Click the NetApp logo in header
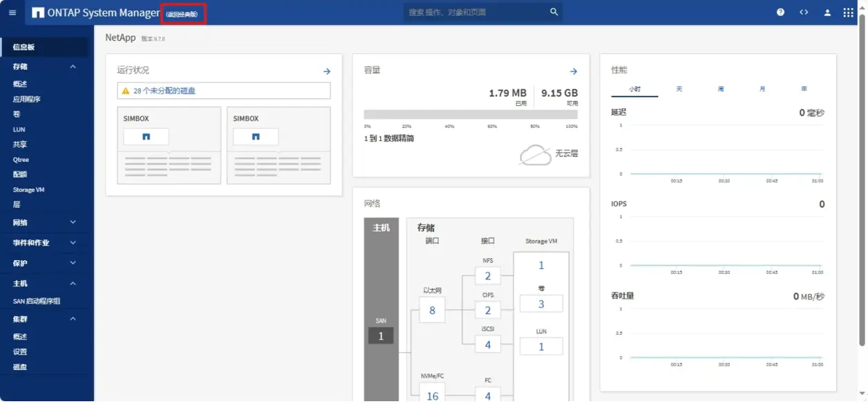This screenshot has width=868, height=404. click(x=38, y=12)
